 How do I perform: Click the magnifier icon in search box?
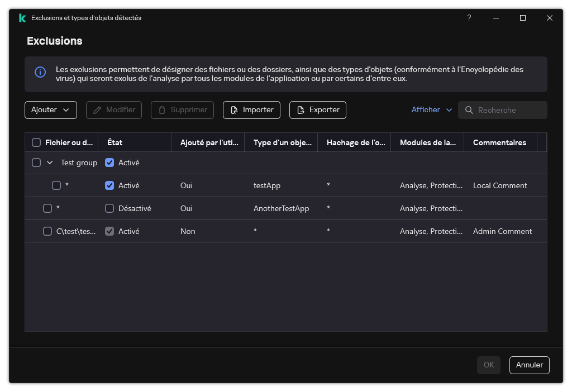point(469,110)
